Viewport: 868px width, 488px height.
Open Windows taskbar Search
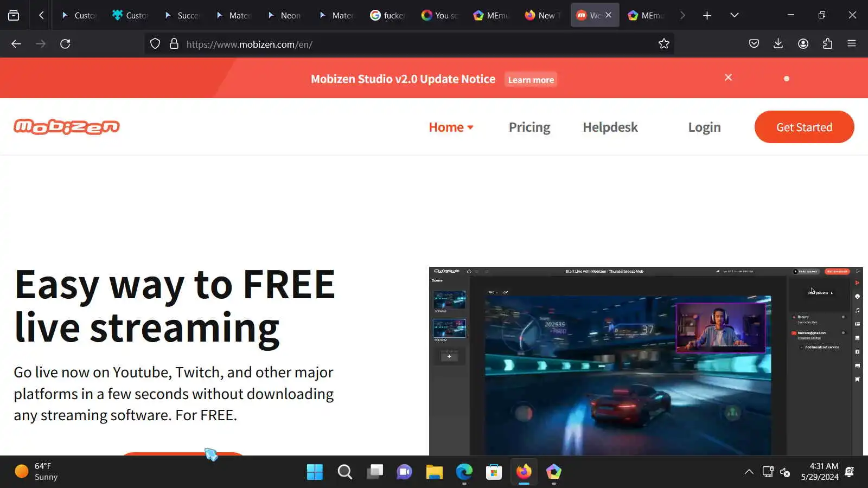[345, 472]
